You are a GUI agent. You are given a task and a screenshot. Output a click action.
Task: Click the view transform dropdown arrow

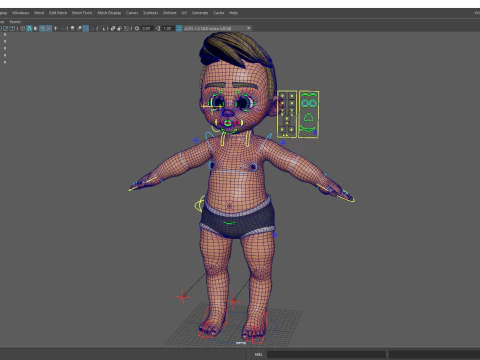[248, 28]
